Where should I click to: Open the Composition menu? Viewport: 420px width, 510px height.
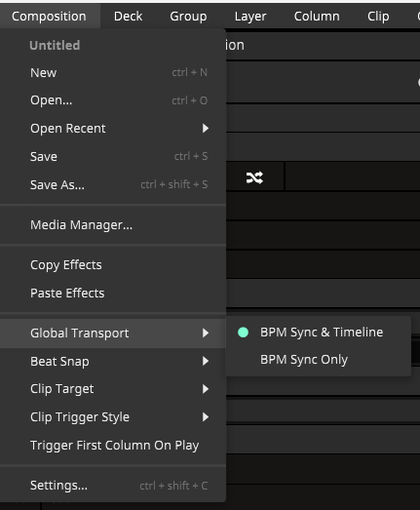coord(49,16)
